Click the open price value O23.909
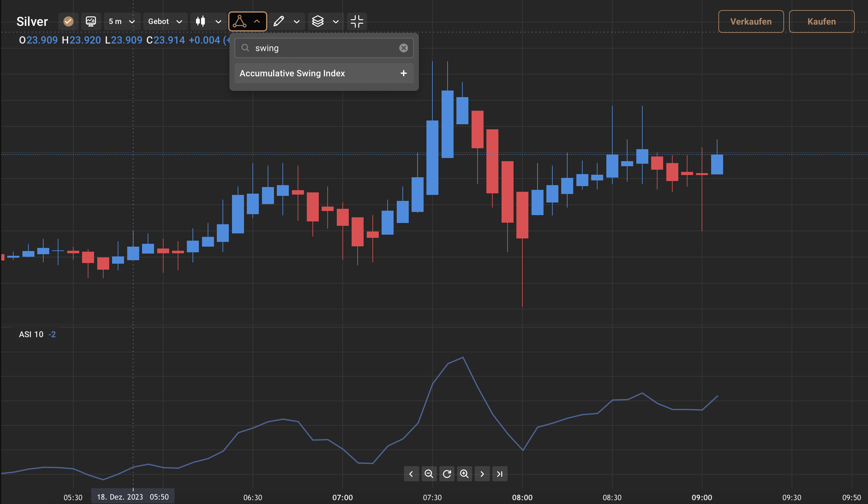The image size is (868, 504). pos(38,40)
